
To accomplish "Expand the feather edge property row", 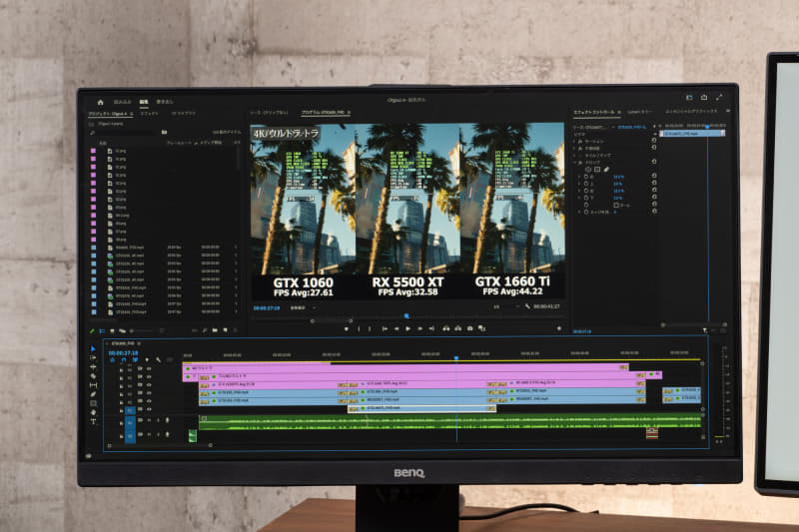I will pos(579,212).
